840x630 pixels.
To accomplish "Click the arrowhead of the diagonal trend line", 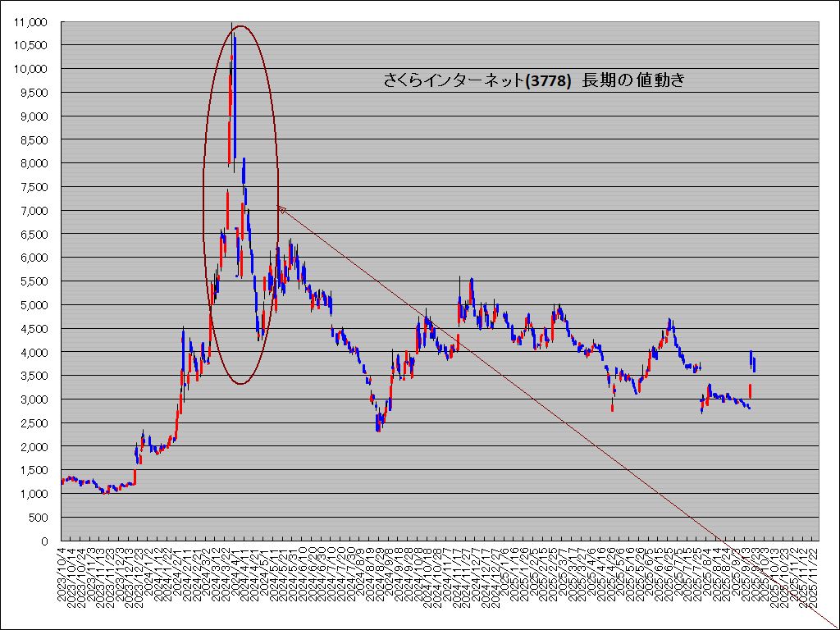I will coord(280,208).
